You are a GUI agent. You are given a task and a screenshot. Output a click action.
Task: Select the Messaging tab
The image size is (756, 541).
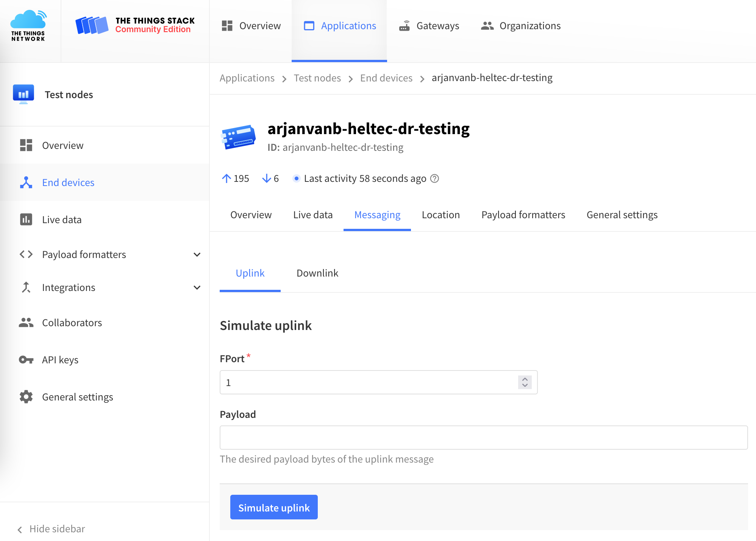(x=377, y=215)
